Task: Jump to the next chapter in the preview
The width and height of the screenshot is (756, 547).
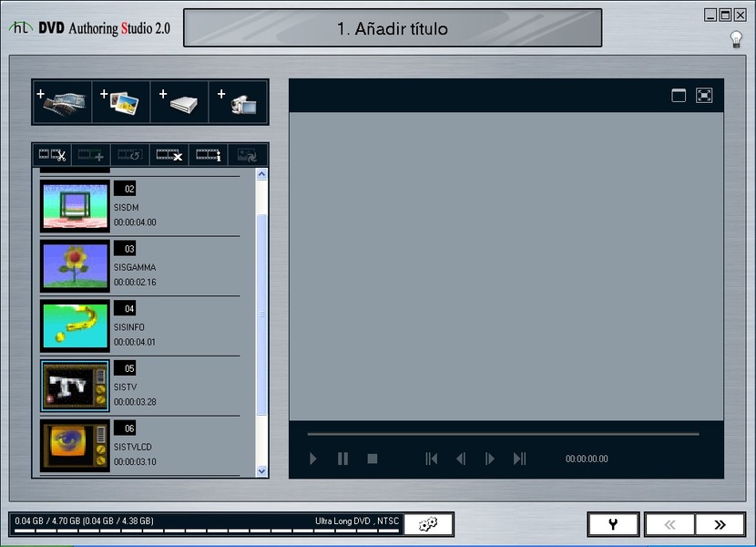Action: tap(520, 459)
